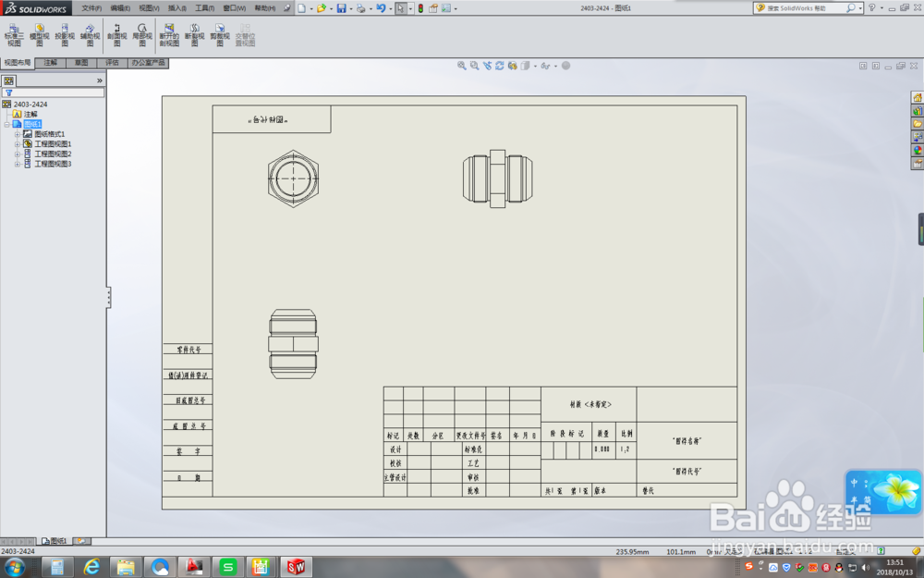Click Previous View in the view toolbar
The height and width of the screenshot is (578, 924).
(487, 66)
